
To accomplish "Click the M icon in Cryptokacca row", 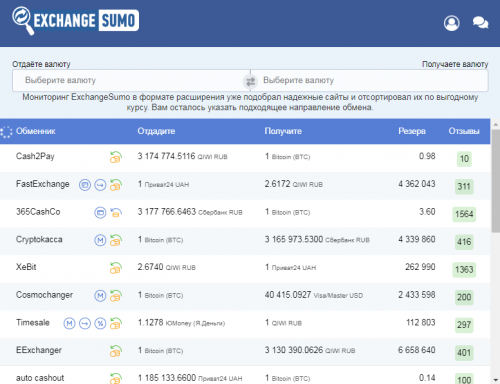I will point(100,240).
